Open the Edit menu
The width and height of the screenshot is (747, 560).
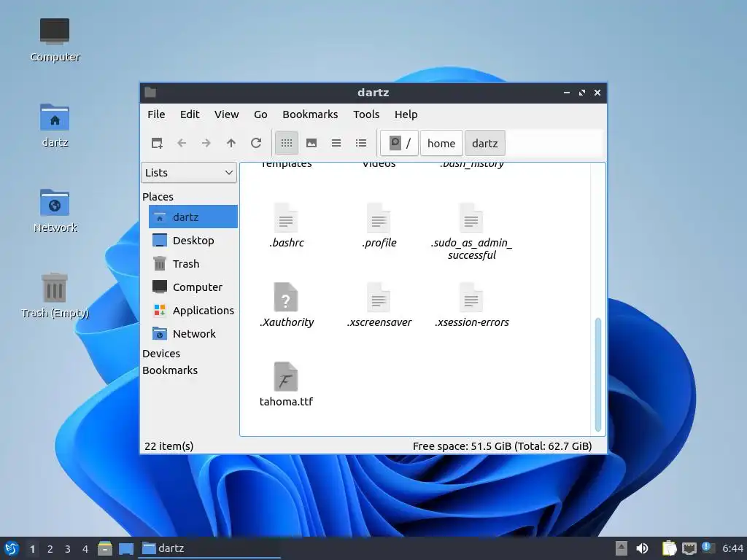(190, 114)
